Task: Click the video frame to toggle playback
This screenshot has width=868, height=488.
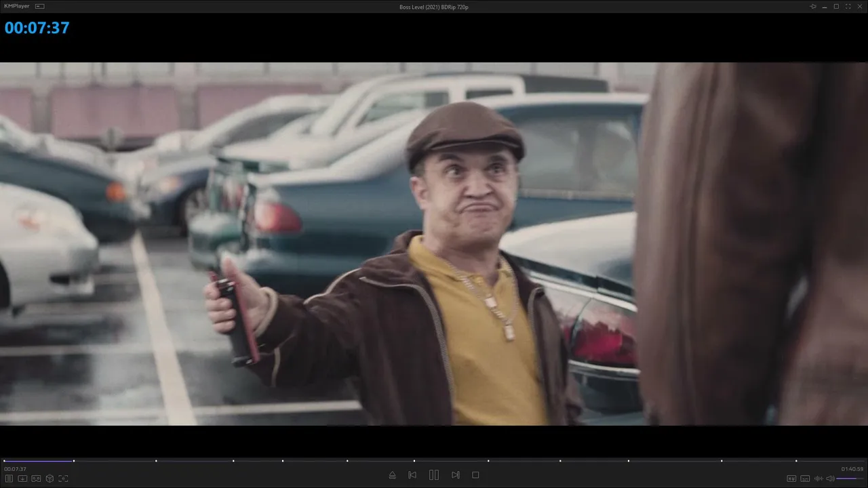Action: [x=434, y=244]
